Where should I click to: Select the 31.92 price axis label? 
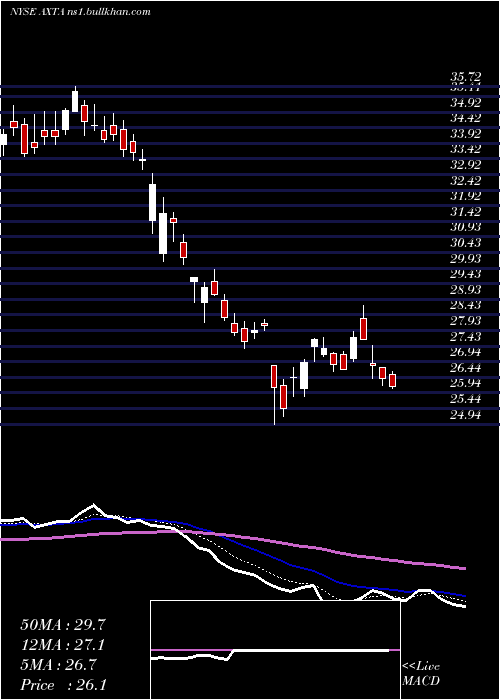click(x=465, y=196)
